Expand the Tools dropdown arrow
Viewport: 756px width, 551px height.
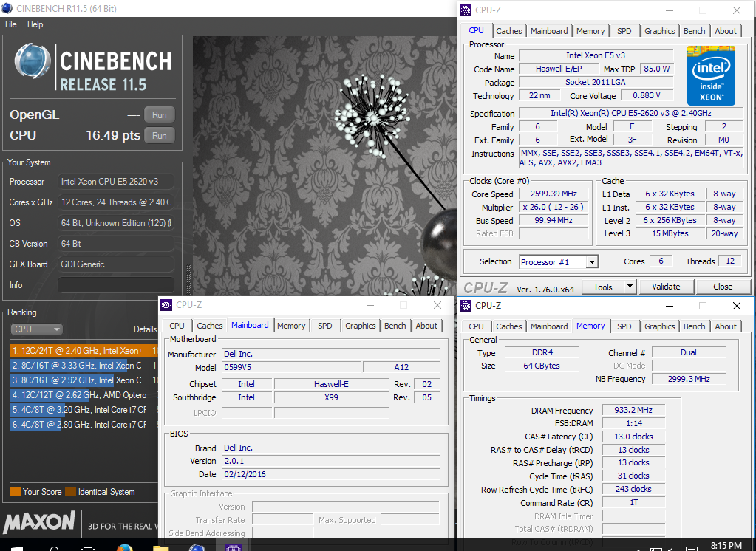coord(629,287)
